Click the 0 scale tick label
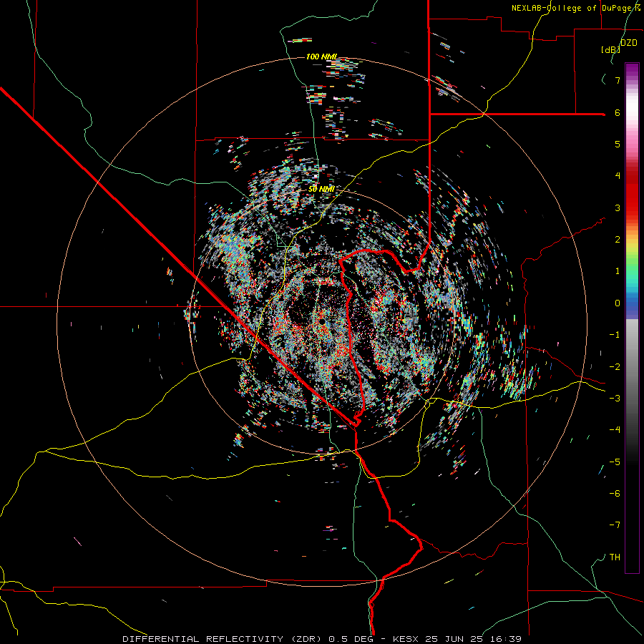Image resolution: width=644 pixels, height=644 pixels. [618, 303]
